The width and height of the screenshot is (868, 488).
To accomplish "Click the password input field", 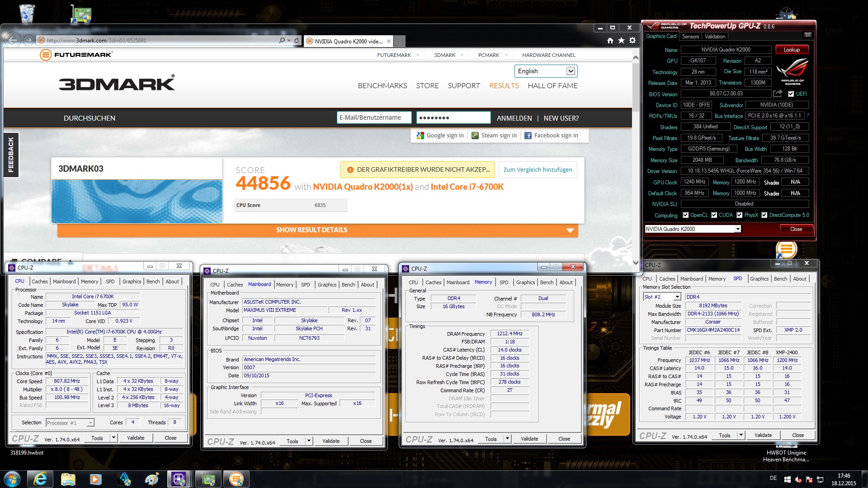I will click(x=453, y=117).
